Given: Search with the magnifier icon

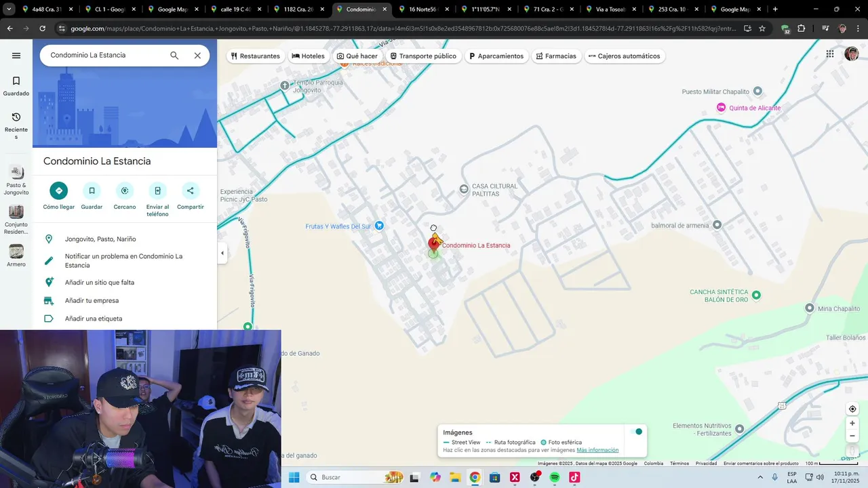Looking at the screenshot, I should coord(174,56).
